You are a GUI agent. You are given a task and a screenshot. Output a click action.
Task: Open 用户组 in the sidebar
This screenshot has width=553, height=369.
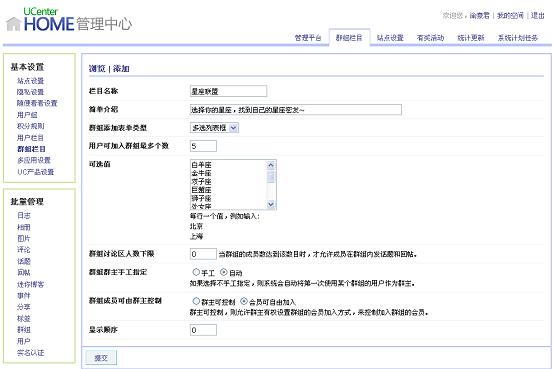27,115
